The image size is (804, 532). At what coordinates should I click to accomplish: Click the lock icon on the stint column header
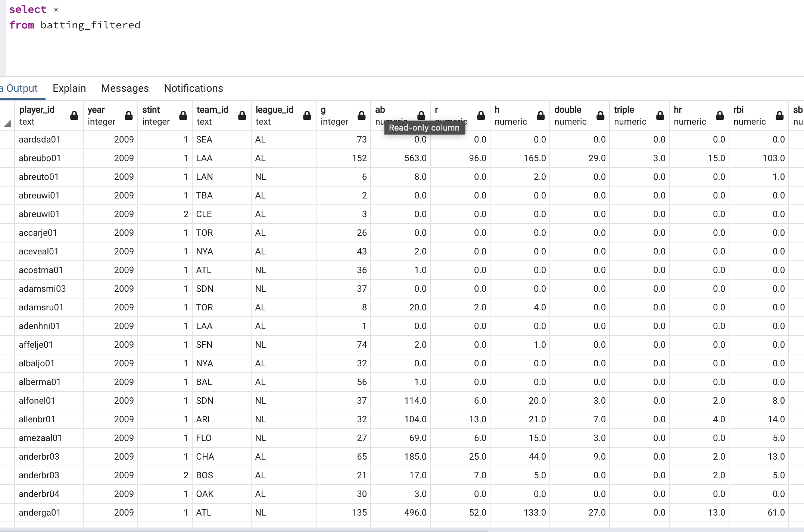(x=183, y=116)
